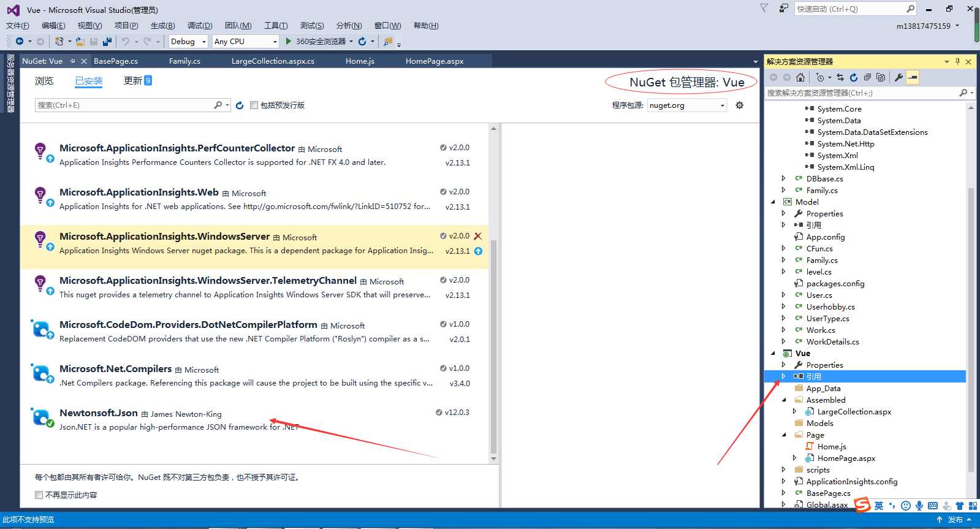Pin the NuGet: Vue tab
The width and height of the screenshot is (980, 529).
[x=73, y=61]
